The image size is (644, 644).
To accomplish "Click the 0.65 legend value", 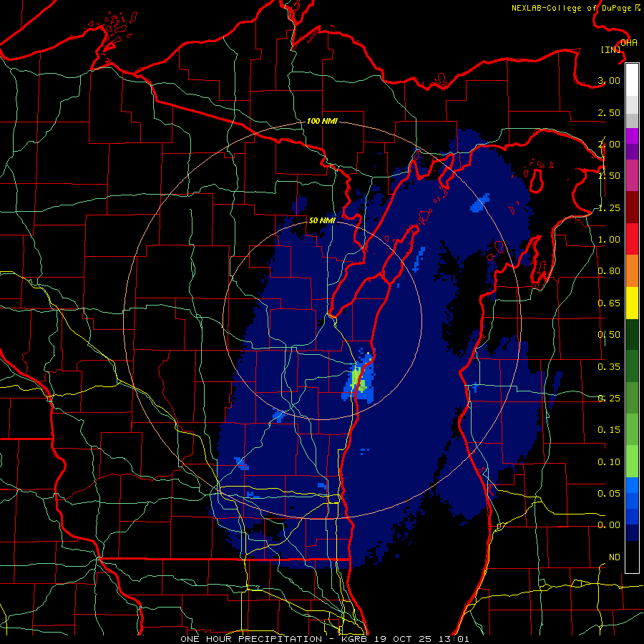I will tap(609, 303).
